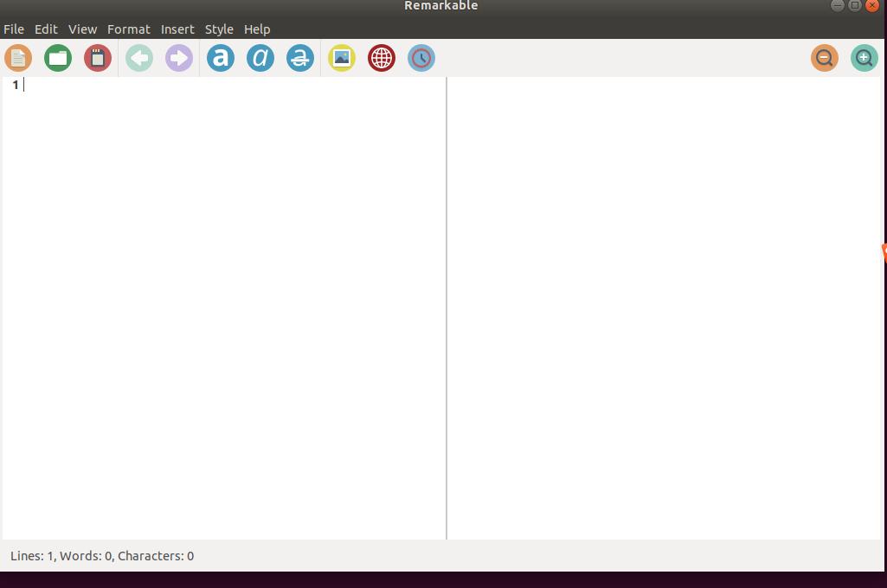
Task: Zoom in the editor text
Action: [x=864, y=58]
